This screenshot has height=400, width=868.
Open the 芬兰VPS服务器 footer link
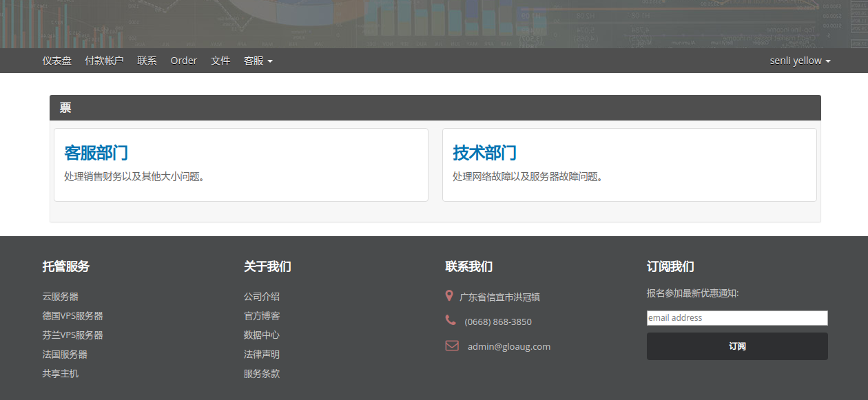[72, 335]
